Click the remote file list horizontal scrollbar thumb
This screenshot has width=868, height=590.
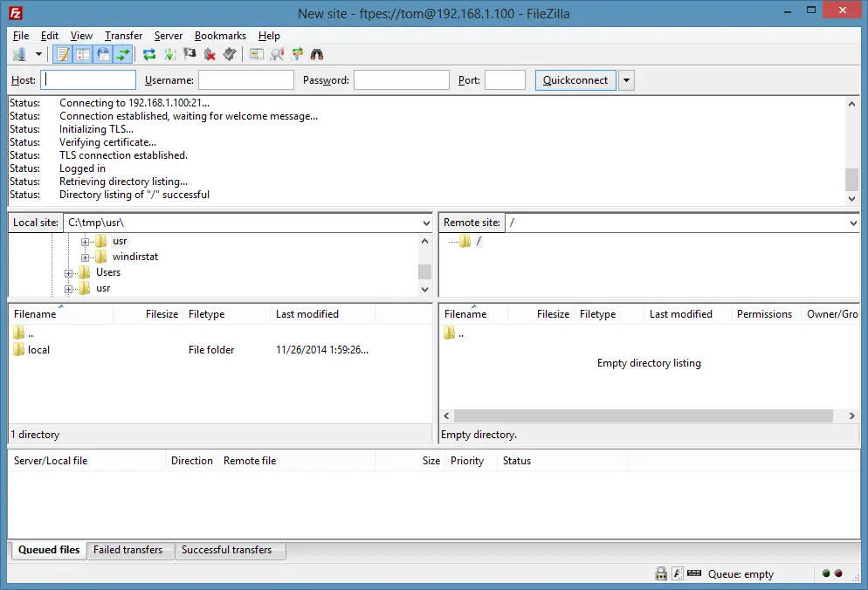point(644,415)
